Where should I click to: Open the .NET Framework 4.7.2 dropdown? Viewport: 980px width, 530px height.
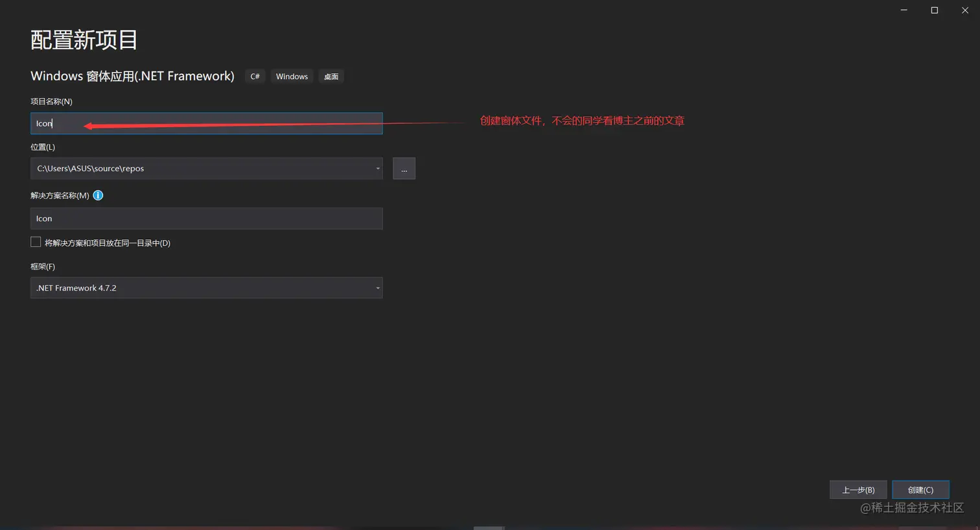206,288
